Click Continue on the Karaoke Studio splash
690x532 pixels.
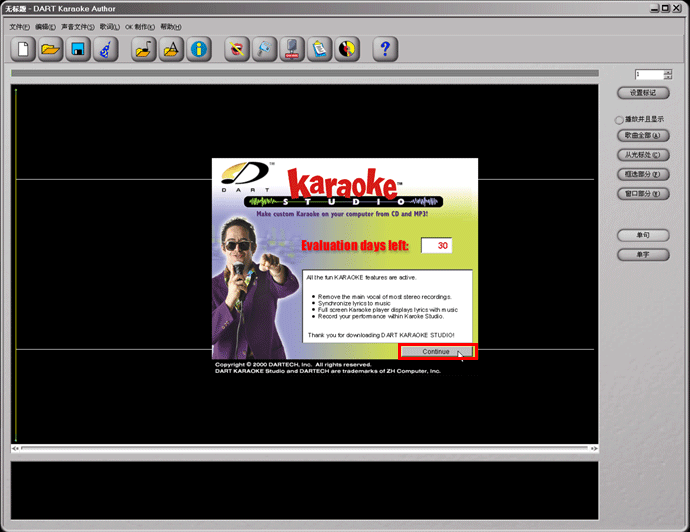point(437,352)
